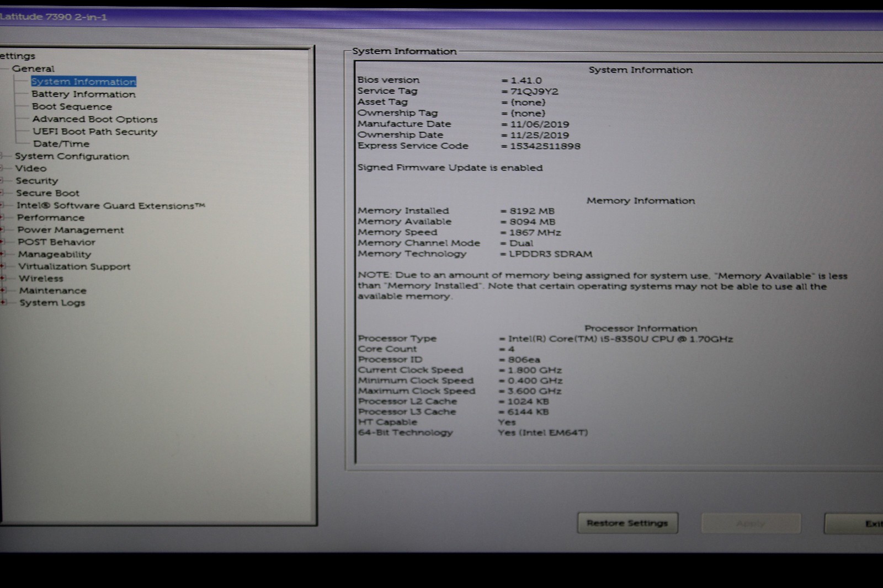Select the Maintenance category

[53, 291]
